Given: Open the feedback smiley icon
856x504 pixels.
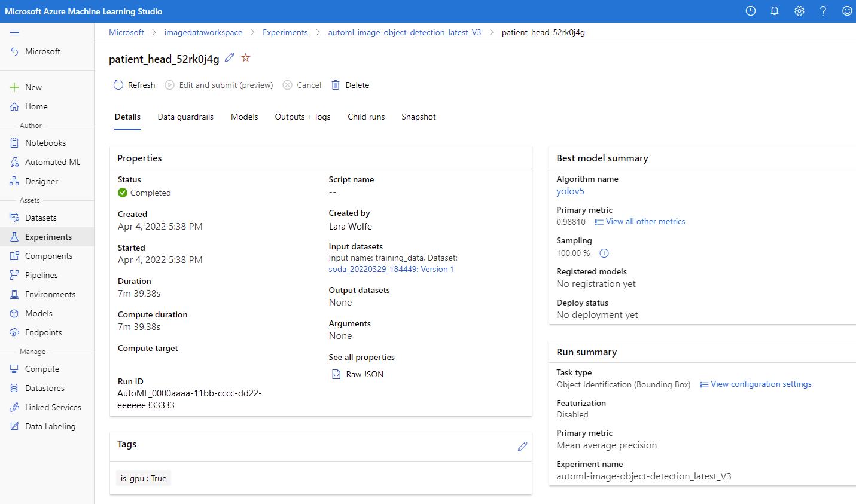Looking at the screenshot, I should (847, 11).
